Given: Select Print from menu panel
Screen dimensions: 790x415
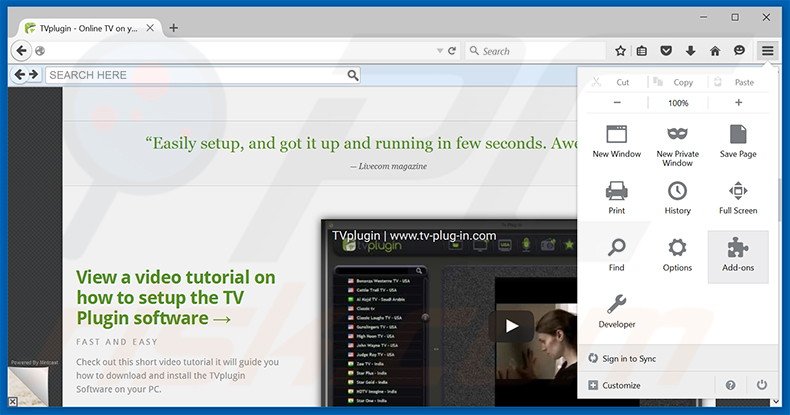Looking at the screenshot, I should [x=617, y=198].
